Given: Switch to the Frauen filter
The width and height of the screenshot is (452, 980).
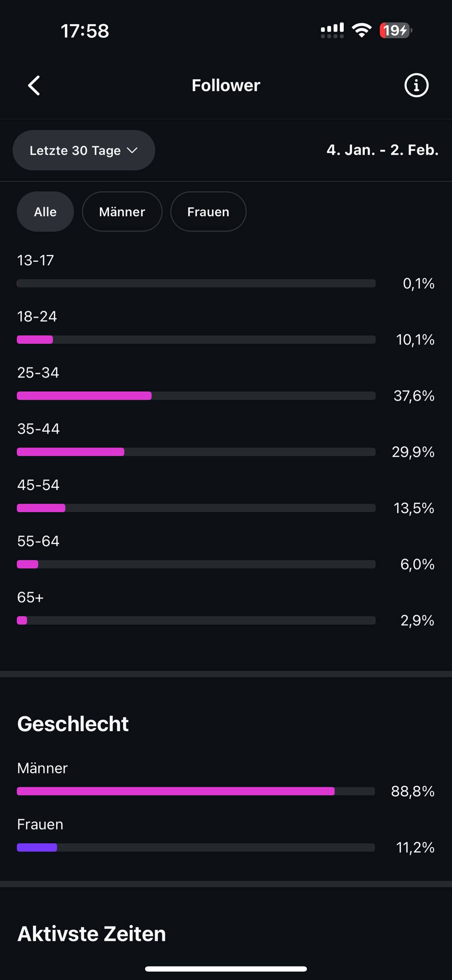Looking at the screenshot, I should (208, 212).
